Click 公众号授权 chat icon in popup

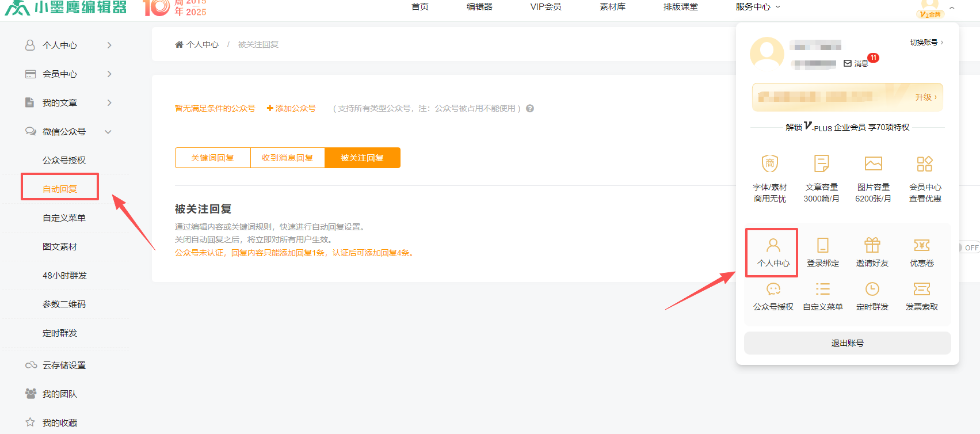coord(773,289)
